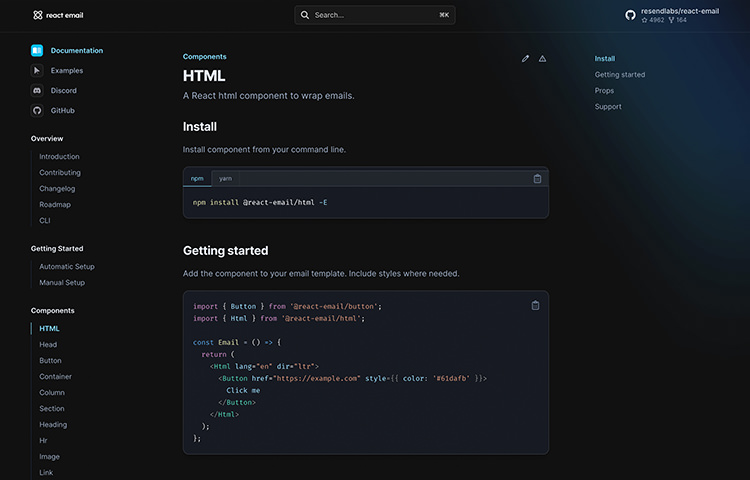Click the Documentation book icon
Viewport: 750px width, 480px height.
pos(37,50)
